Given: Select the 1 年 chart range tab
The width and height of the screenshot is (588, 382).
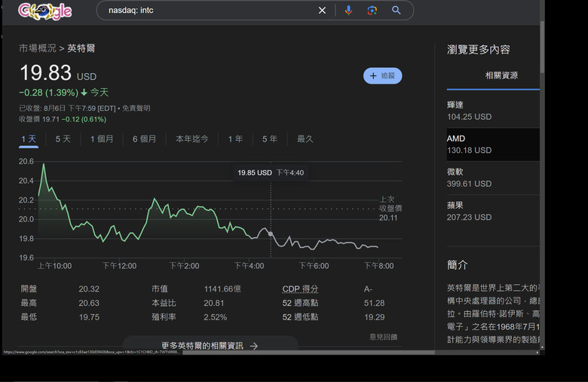Looking at the screenshot, I should [x=235, y=139].
